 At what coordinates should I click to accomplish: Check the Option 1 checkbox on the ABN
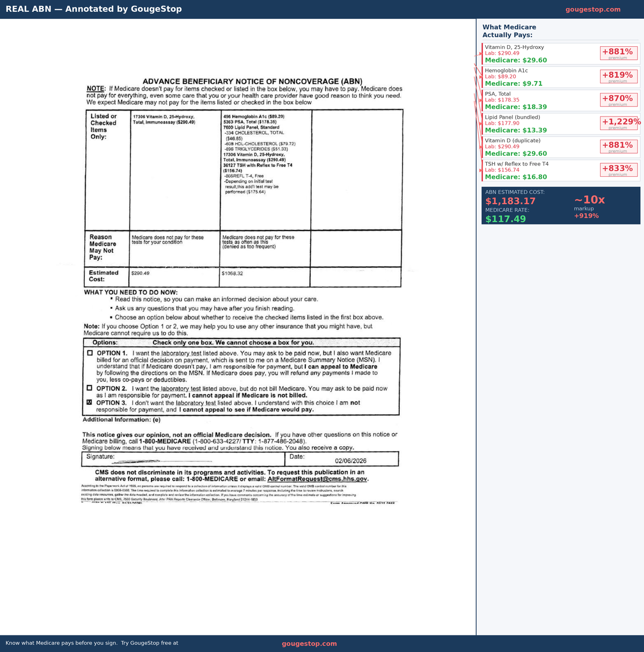point(90,352)
